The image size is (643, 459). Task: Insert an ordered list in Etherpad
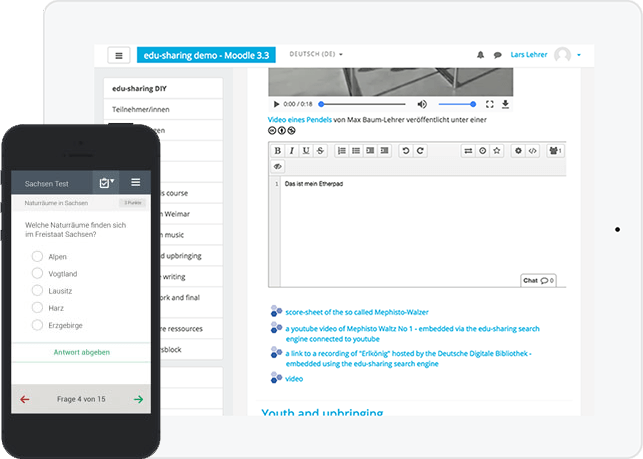[x=342, y=150]
